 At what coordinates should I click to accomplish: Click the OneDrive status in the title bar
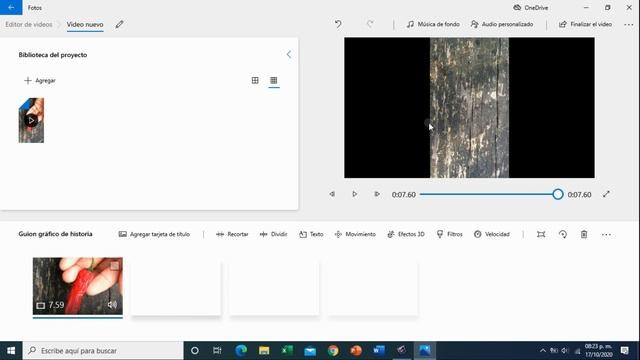(x=530, y=7)
